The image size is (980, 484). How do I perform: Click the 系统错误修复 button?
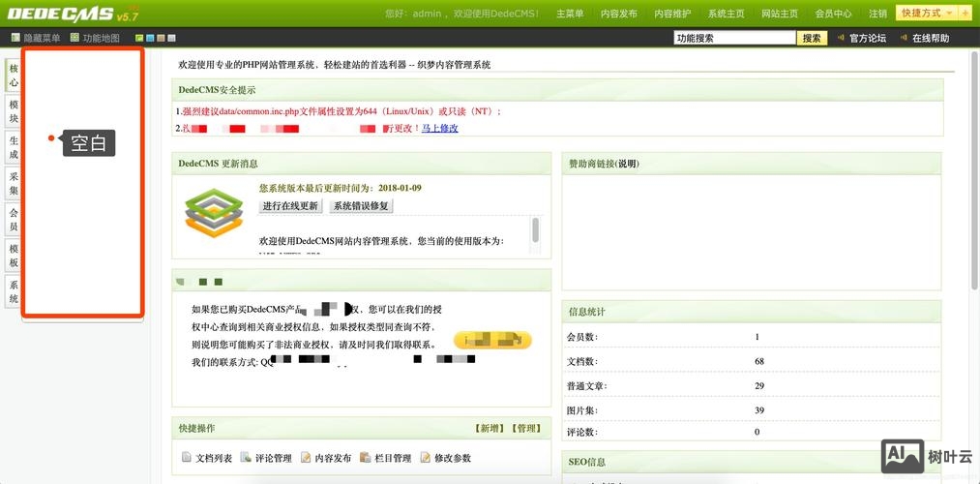coord(361,206)
